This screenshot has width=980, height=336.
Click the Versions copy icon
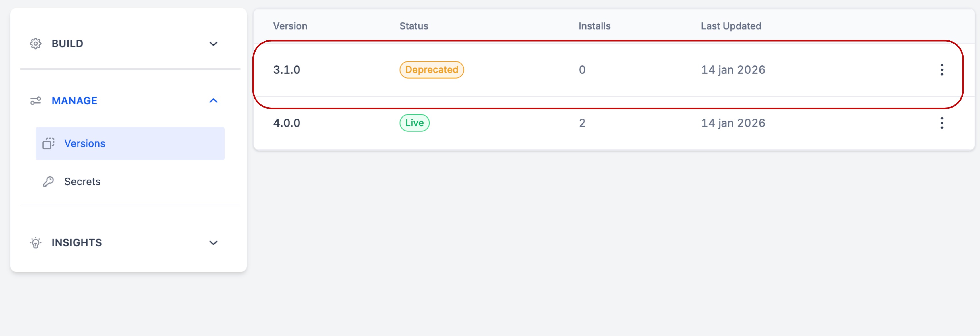(48, 144)
